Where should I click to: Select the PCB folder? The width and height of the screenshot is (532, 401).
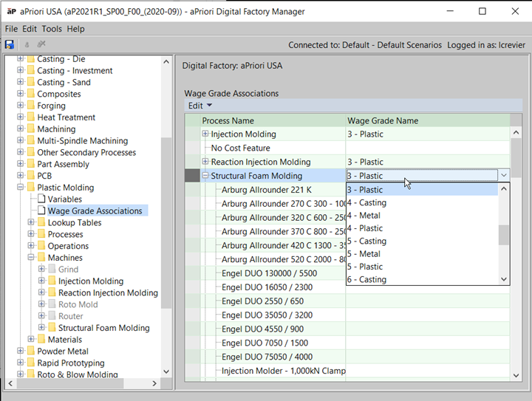(44, 176)
